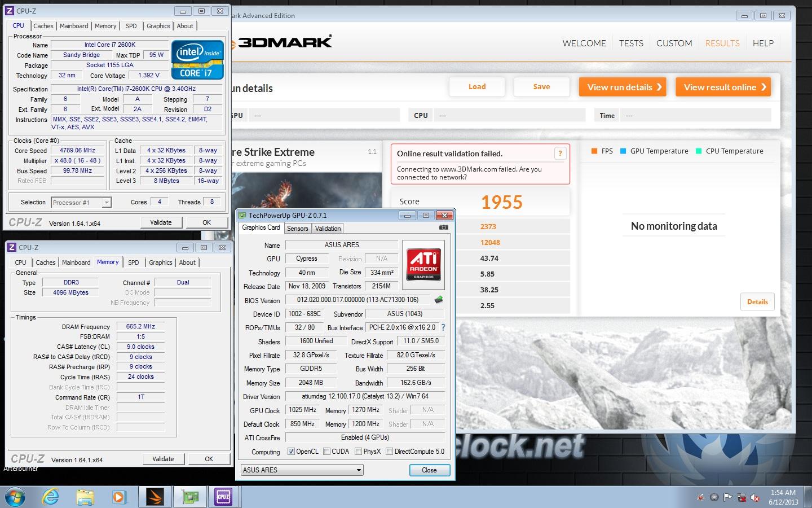The image size is (812, 508).
Task: Open Windows Explorer from the taskbar
Action: (85, 497)
